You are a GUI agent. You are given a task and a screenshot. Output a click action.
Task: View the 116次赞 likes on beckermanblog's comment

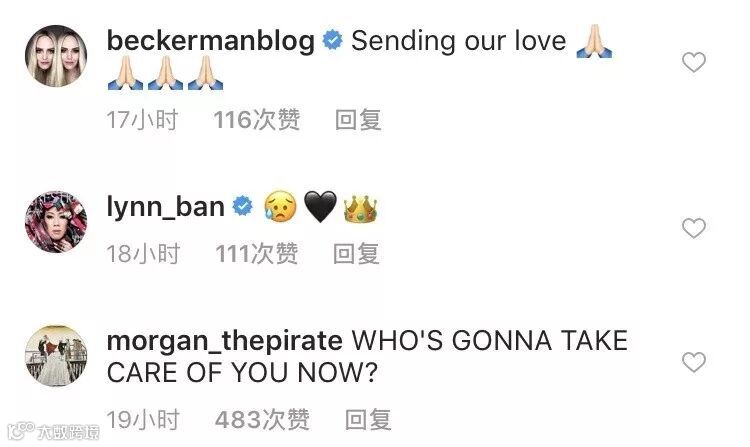257,120
